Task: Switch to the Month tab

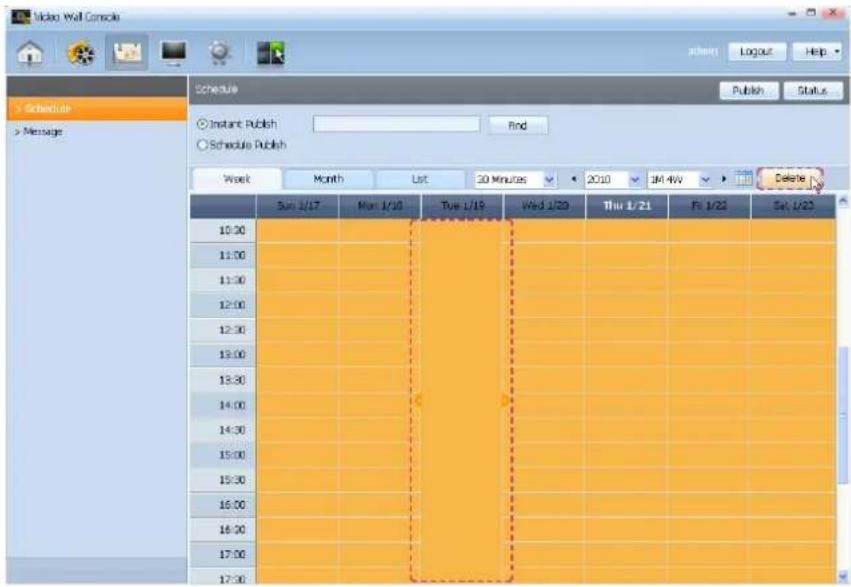Action: pos(328,179)
